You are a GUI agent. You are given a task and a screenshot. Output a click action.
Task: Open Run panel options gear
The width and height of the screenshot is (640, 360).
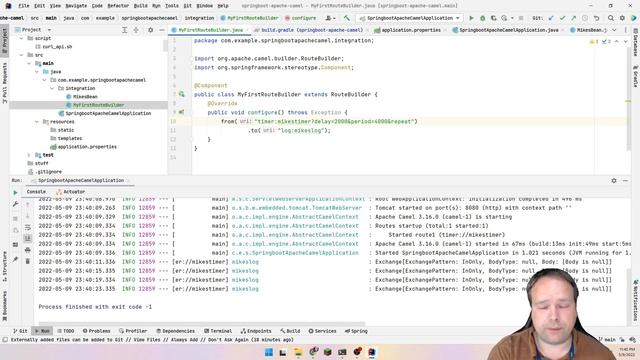point(614,180)
